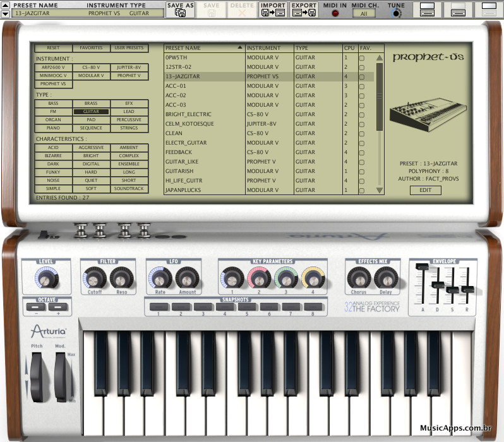The image size is (504, 442).
Task: Click the MIDI In red indicator
Action: point(335,13)
